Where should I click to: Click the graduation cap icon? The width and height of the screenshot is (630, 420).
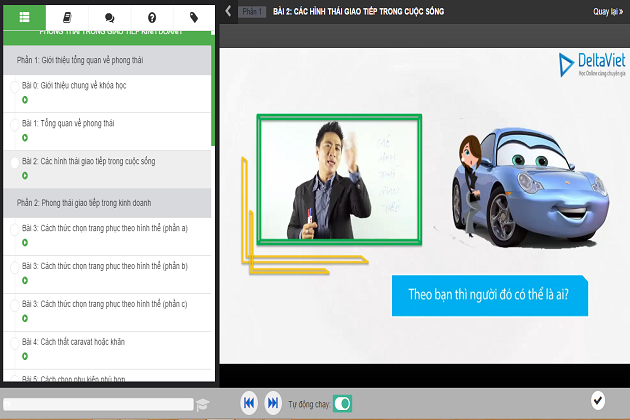coord(202,404)
